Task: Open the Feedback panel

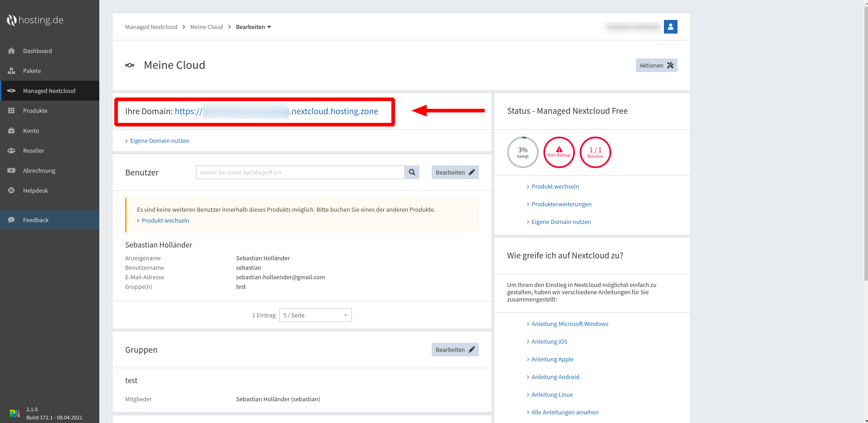Action: [x=49, y=220]
